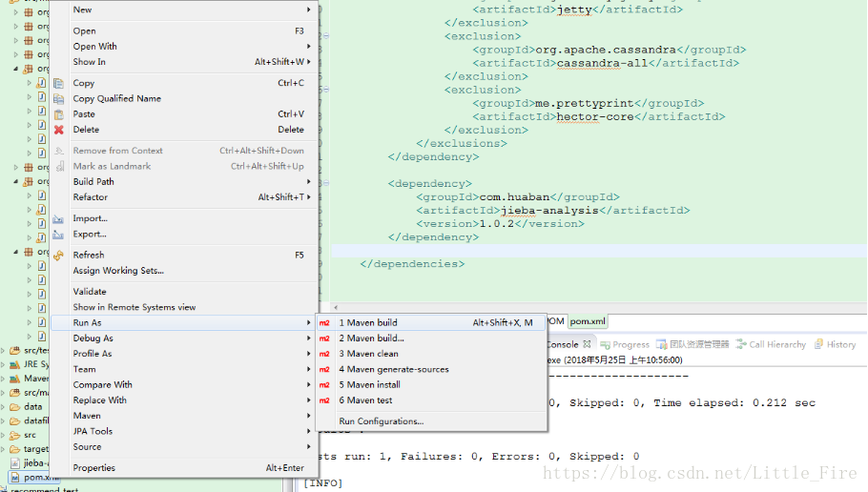This screenshot has height=492, width=868.
Task: Choose 2 Maven build...
Action: pos(431,338)
